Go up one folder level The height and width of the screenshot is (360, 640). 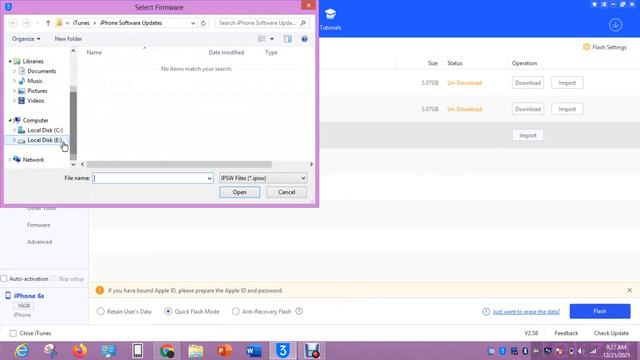point(48,23)
